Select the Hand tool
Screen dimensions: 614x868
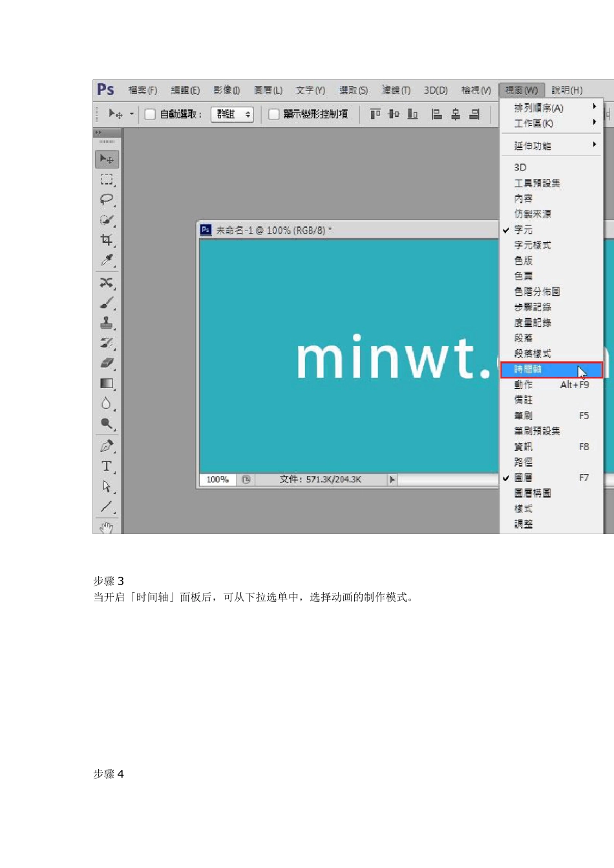pyautogui.click(x=107, y=527)
